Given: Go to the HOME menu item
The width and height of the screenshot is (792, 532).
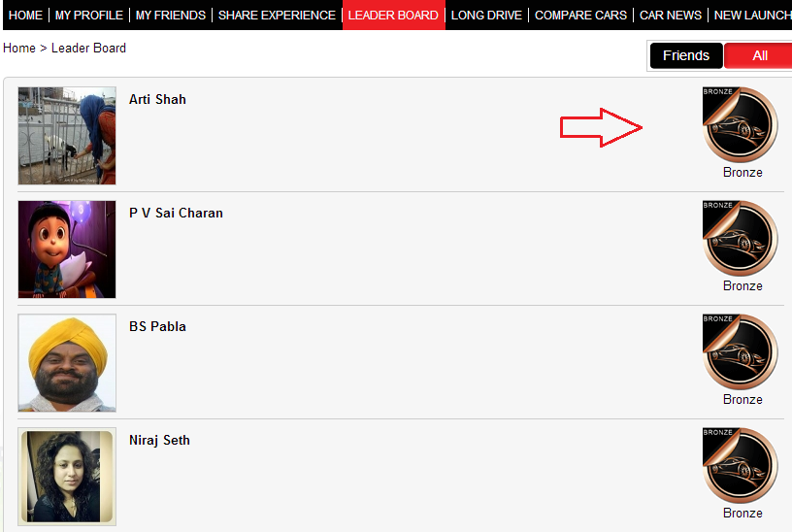Looking at the screenshot, I should pos(26,16).
